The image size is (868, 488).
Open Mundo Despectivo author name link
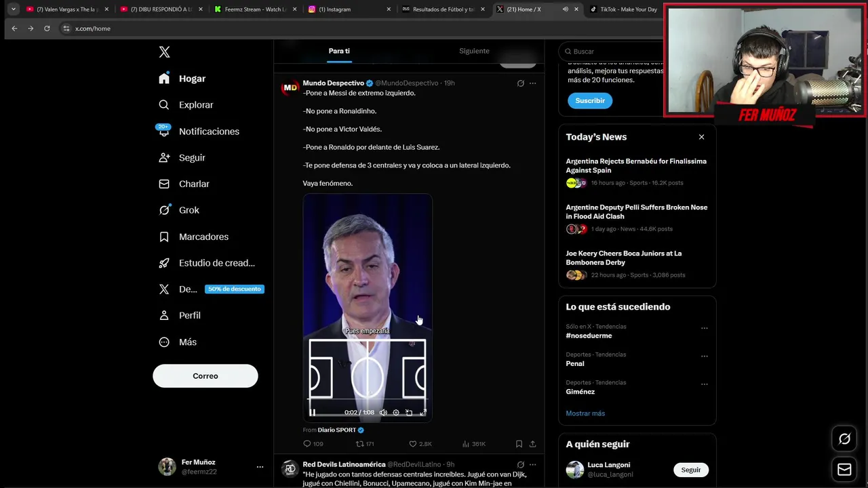[334, 83]
